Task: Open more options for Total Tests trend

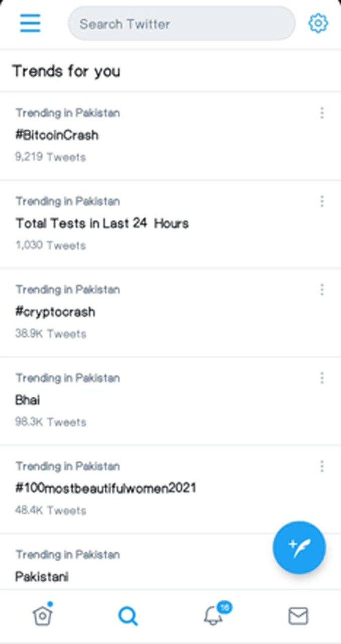Action: click(x=322, y=202)
